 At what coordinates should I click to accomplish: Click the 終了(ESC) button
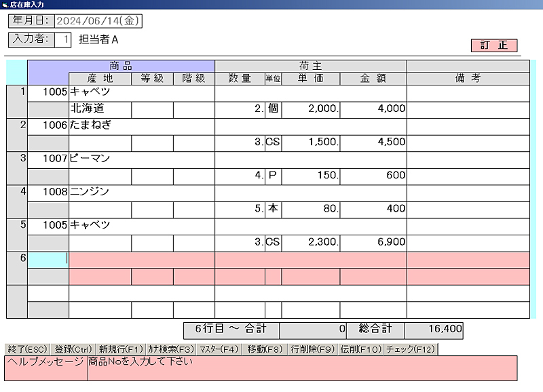click(x=26, y=349)
